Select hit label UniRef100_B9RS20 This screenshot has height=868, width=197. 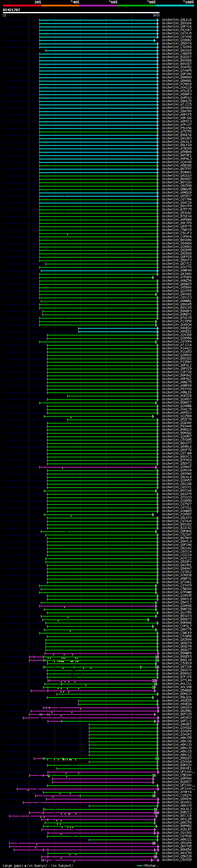point(177,765)
